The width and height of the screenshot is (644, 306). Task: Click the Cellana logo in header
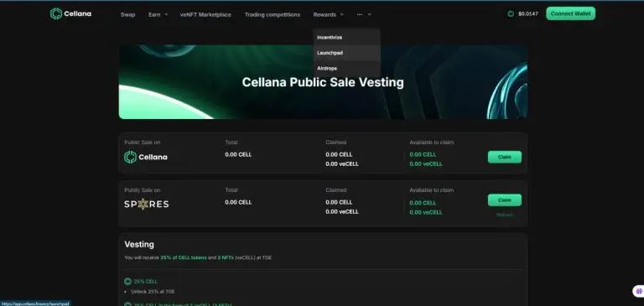click(70, 13)
